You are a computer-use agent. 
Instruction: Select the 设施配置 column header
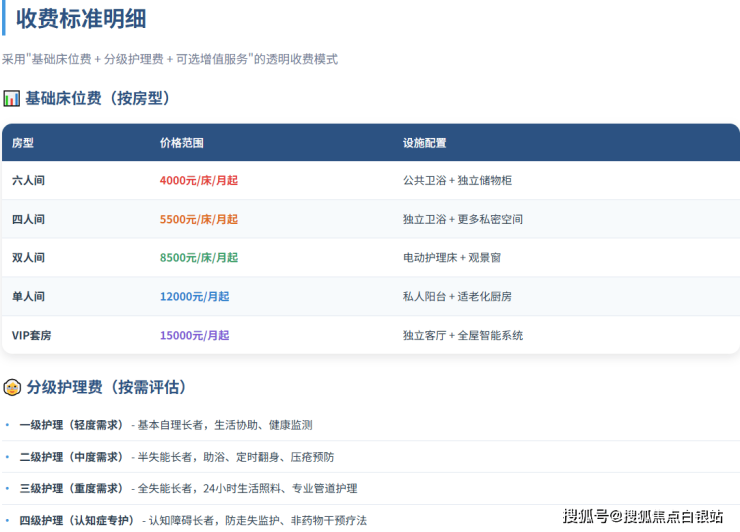coord(424,143)
